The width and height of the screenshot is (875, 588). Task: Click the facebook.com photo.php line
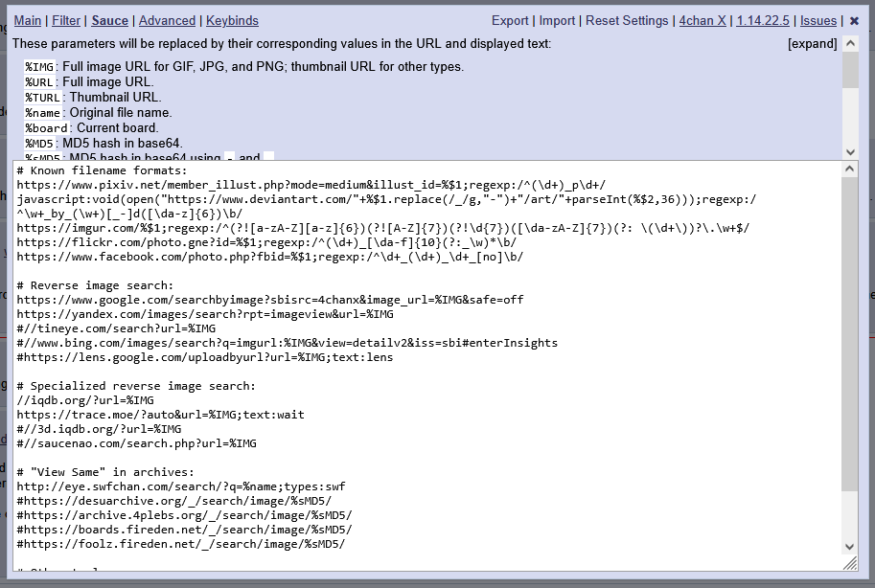270,257
